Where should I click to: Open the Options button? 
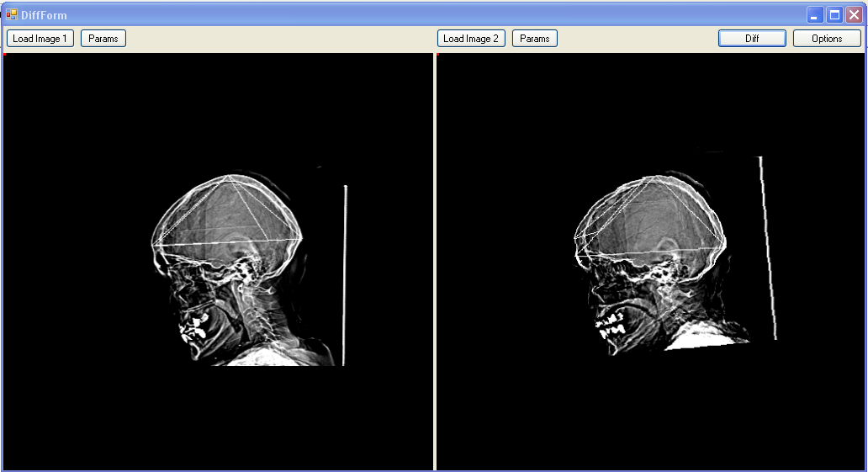[x=827, y=38]
